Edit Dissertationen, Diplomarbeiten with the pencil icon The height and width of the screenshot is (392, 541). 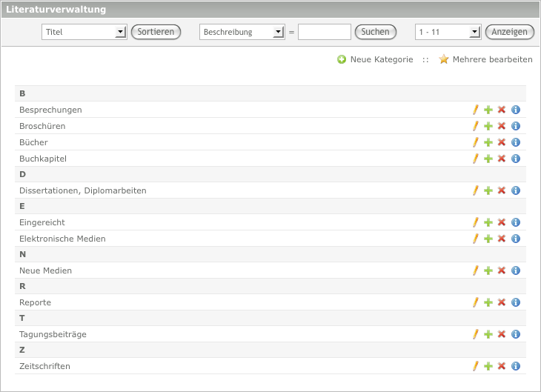point(476,190)
